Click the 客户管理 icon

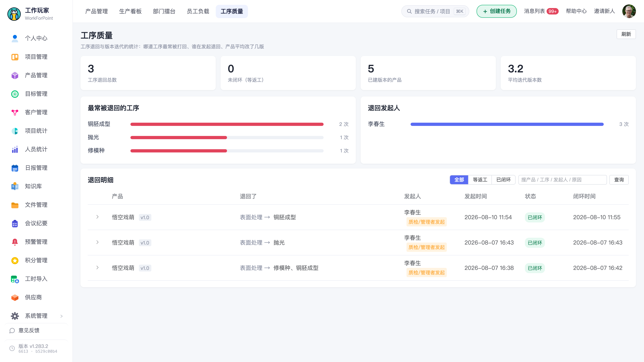click(x=15, y=112)
